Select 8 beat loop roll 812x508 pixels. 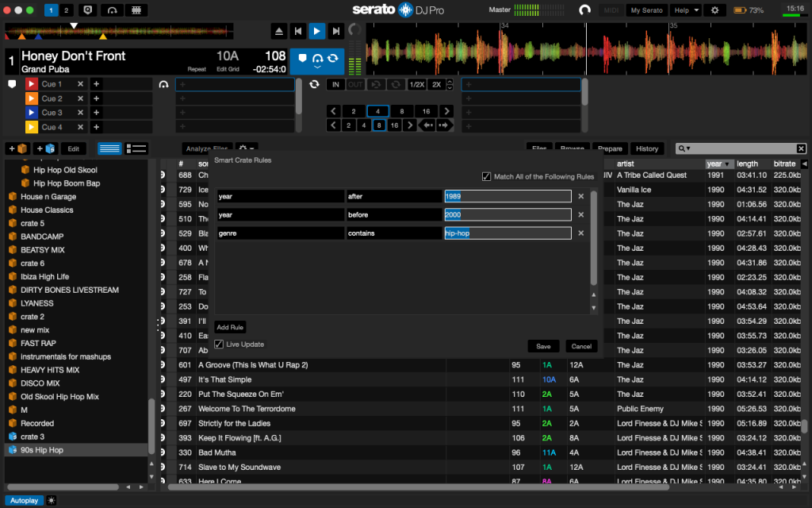379,125
